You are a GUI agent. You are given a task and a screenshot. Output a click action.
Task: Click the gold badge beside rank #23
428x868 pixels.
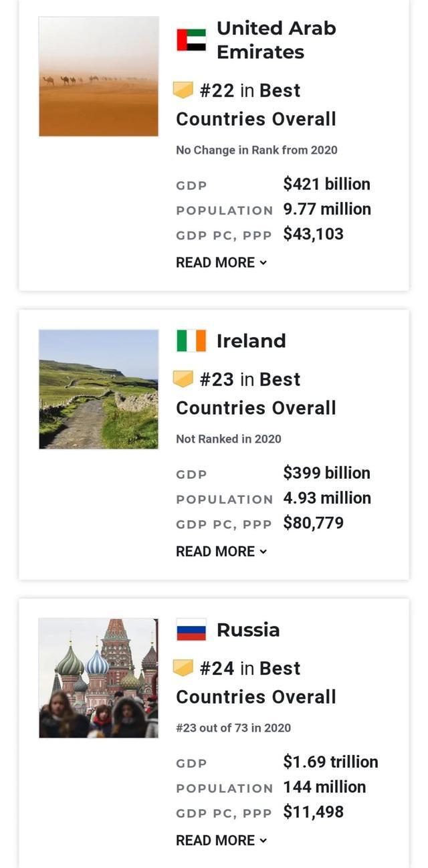(183, 379)
